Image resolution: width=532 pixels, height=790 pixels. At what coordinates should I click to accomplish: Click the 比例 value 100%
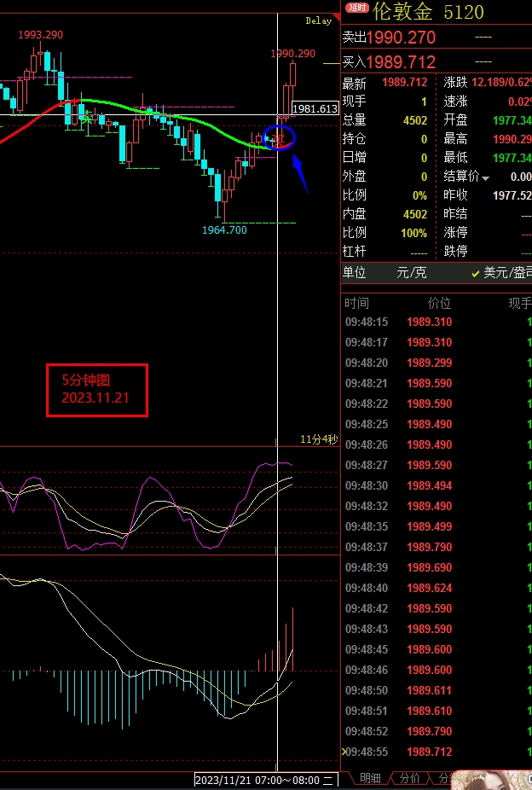pyautogui.click(x=414, y=233)
